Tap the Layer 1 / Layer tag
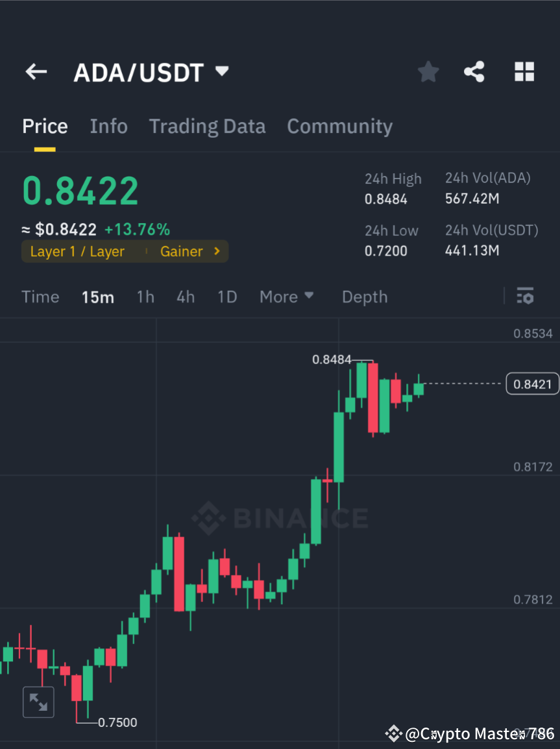The height and width of the screenshot is (749, 560). pyautogui.click(x=77, y=251)
